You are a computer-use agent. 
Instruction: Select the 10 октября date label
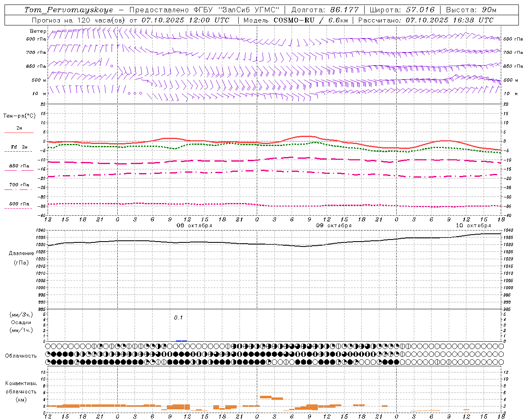tap(473, 226)
